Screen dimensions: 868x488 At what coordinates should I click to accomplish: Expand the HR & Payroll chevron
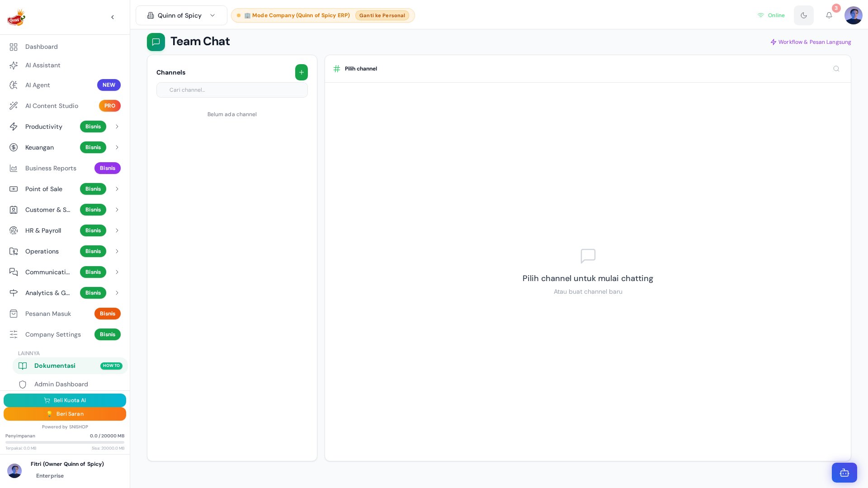click(x=117, y=230)
